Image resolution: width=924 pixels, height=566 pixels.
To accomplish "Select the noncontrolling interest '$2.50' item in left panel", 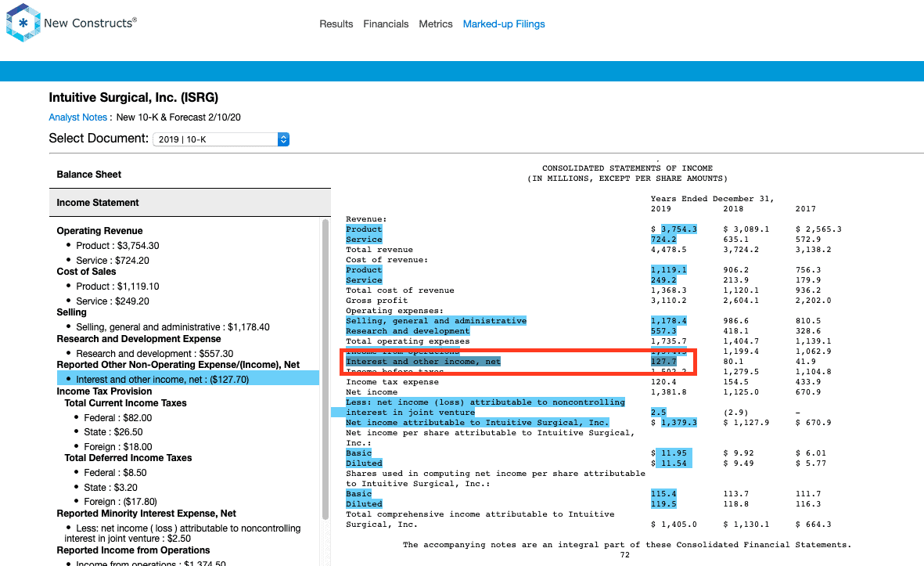I will click(x=182, y=534).
